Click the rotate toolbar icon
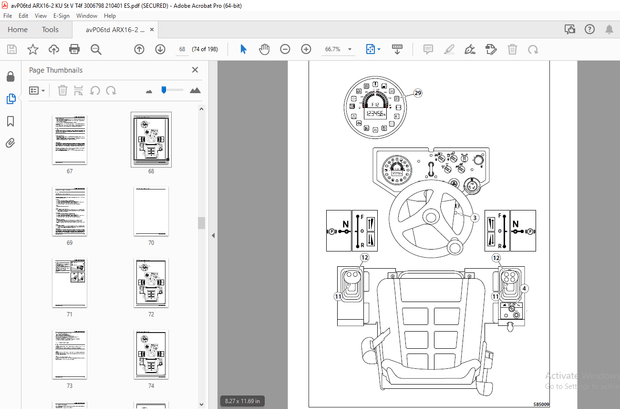Image resolution: width=620 pixels, height=409 pixels. pos(533,49)
